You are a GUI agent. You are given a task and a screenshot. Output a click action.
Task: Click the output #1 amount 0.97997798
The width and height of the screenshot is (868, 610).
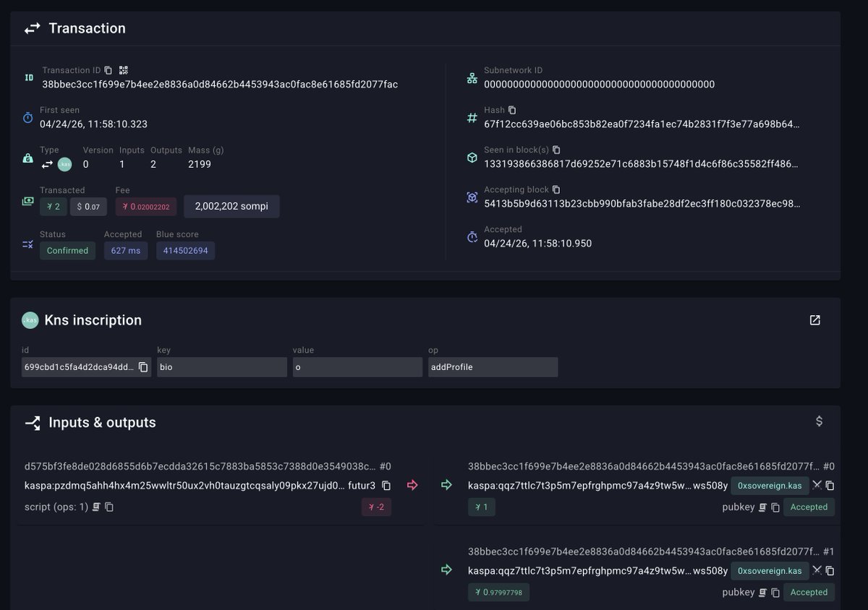pos(498,593)
